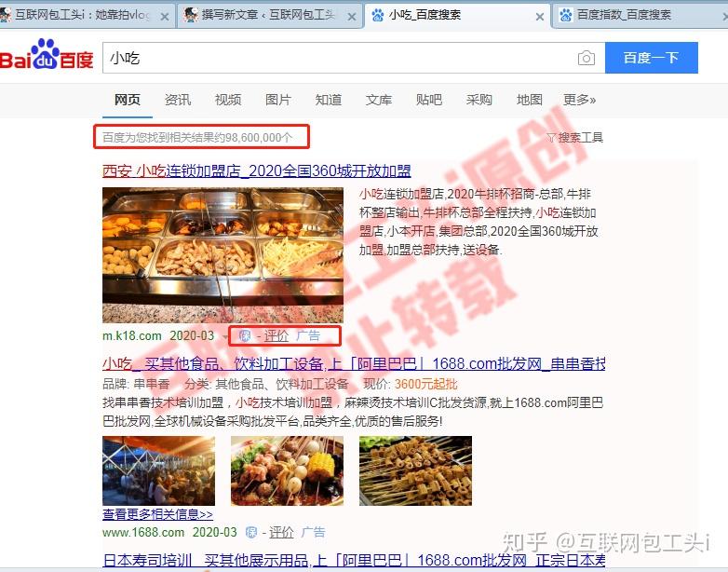This screenshot has width=728, height=572.
Task: Open the large buffet food tray image
Action: (x=222, y=255)
